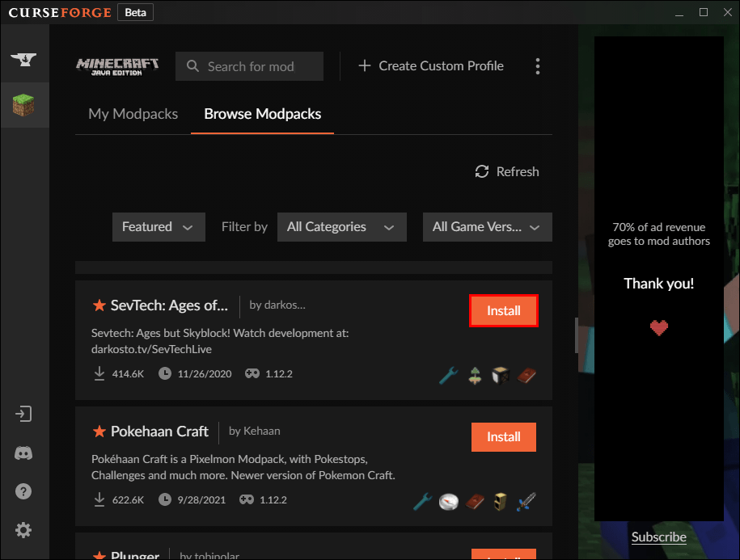The width and height of the screenshot is (740, 560).
Task: Install the SevTech: Ages of... modpack
Action: [x=504, y=310]
